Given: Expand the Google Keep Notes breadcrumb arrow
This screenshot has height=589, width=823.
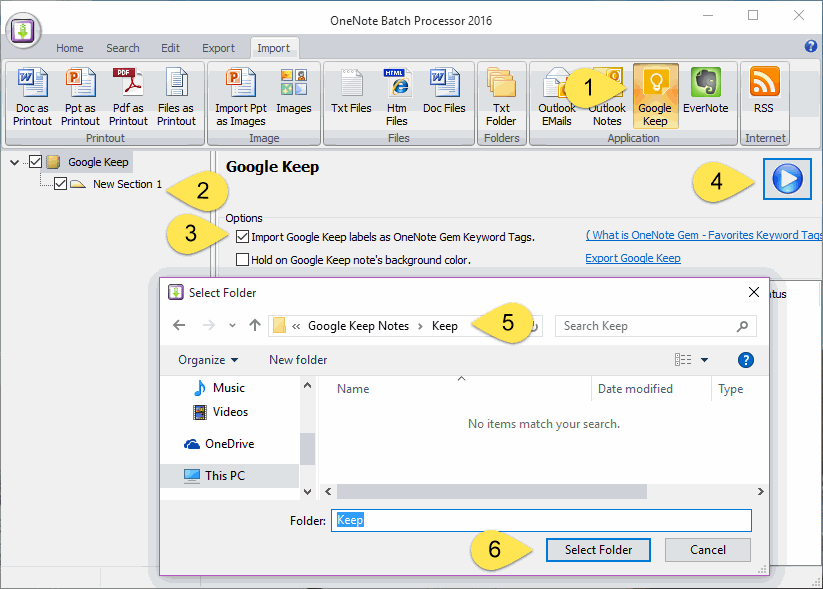Looking at the screenshot, I should [x=420, y=327].
